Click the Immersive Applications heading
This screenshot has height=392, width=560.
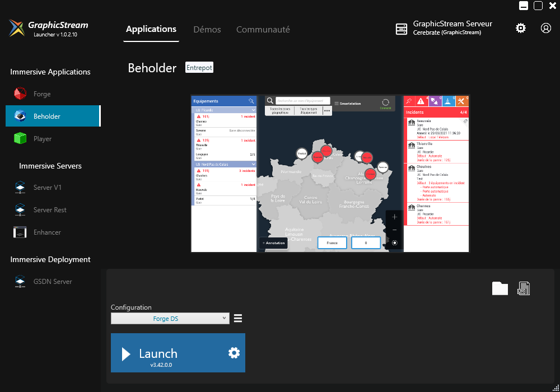[x=50, y=72]
